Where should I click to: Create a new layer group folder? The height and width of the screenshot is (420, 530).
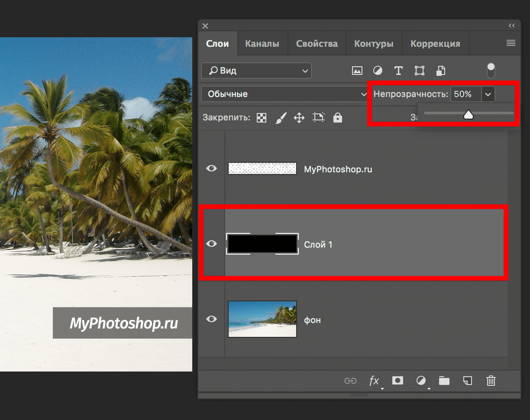444,381
